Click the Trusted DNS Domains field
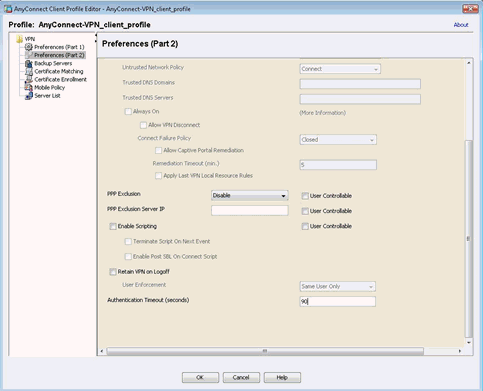This screenshot has height=391, width=483. tap(360, 84)
